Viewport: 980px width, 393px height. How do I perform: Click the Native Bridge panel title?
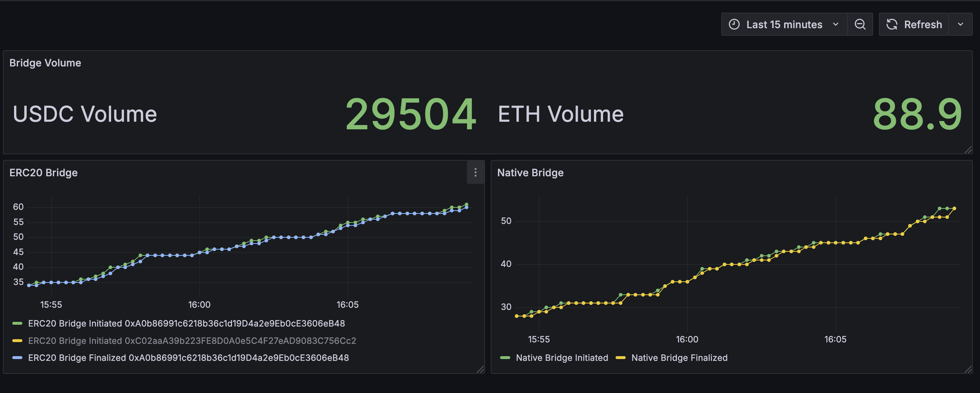[530, 173]
